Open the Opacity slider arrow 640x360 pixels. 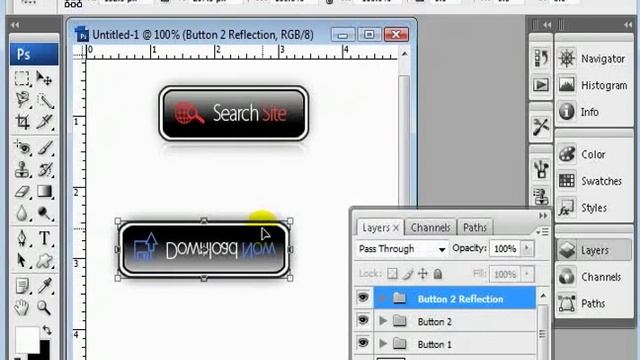(x=527, y=249)
